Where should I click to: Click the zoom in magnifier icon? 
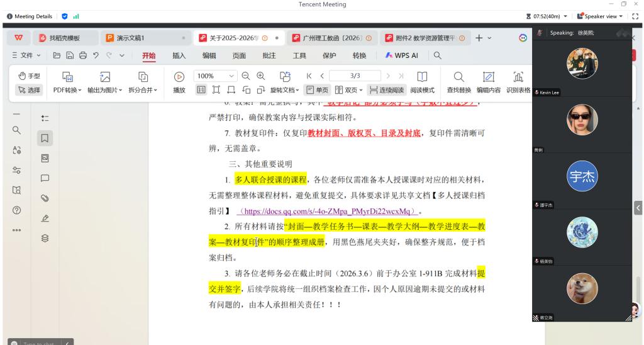pos(260,76)
